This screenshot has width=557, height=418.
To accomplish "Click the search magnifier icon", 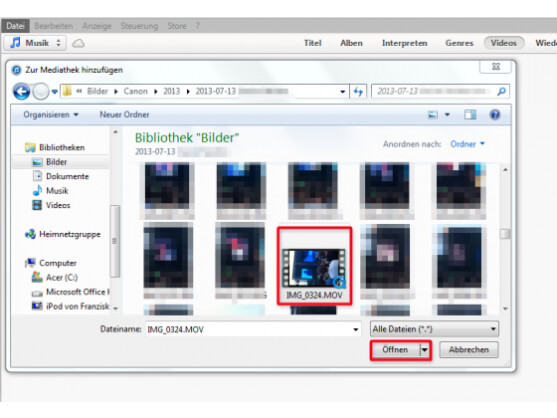I will 501,92.
